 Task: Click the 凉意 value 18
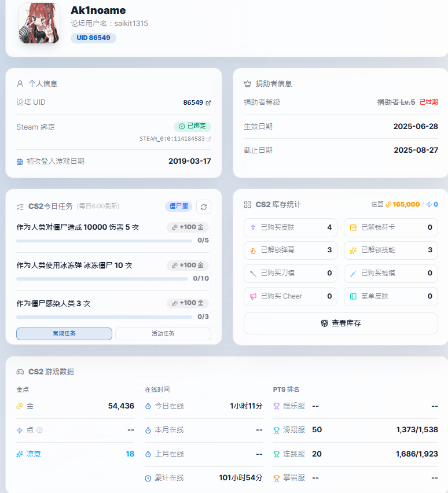click(x=130, y=454)
